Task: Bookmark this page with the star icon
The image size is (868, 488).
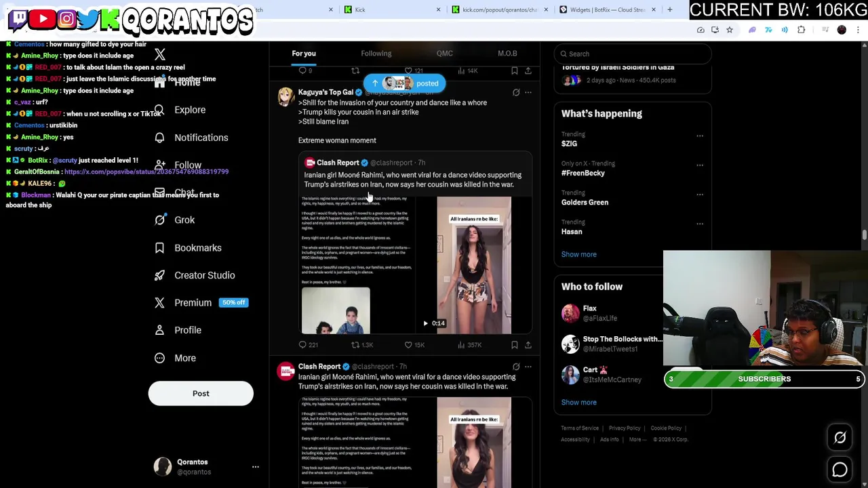Action: click(730, 30)
